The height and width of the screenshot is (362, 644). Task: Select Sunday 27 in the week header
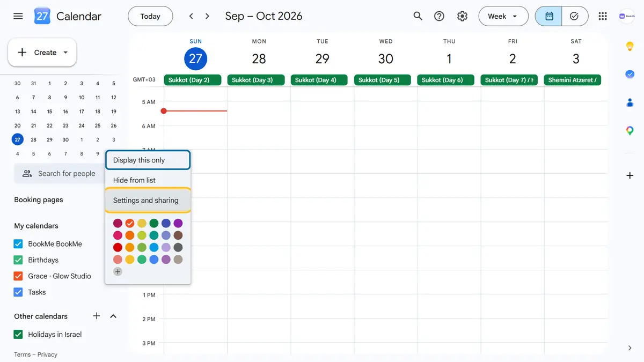(195, 58)
